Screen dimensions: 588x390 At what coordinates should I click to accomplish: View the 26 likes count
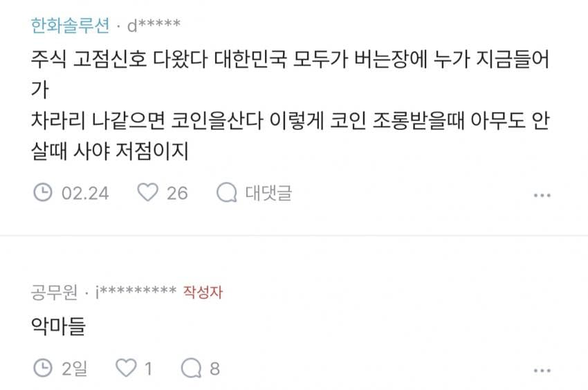pyautogui.click(x=177, y=192)
